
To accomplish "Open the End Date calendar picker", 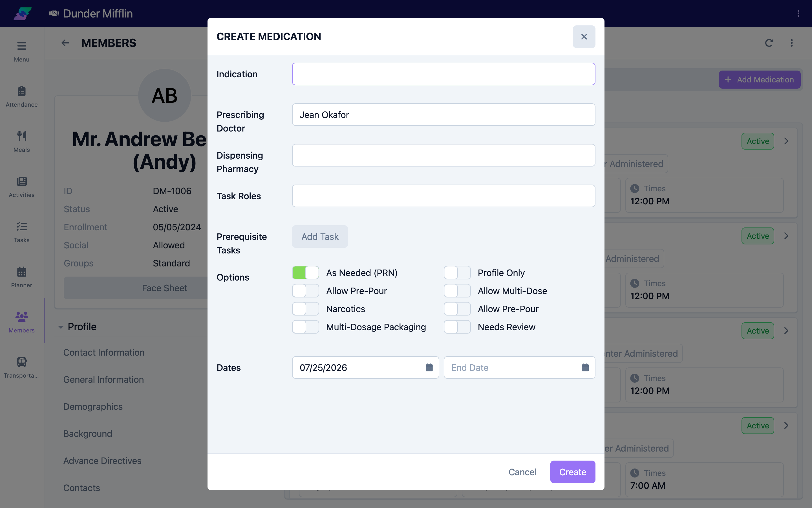I will [585, 367].
